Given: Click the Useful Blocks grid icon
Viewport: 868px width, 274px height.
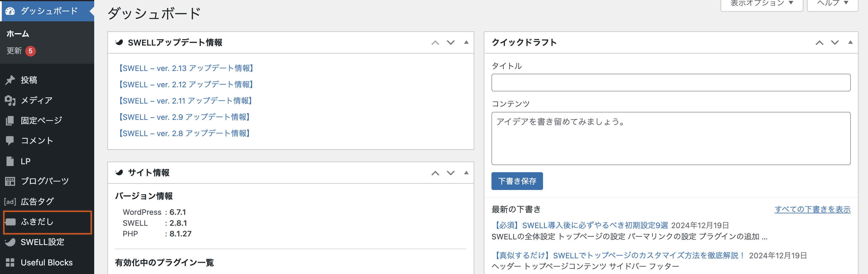Looking at the screenshot, I should (x=10, y=262).
